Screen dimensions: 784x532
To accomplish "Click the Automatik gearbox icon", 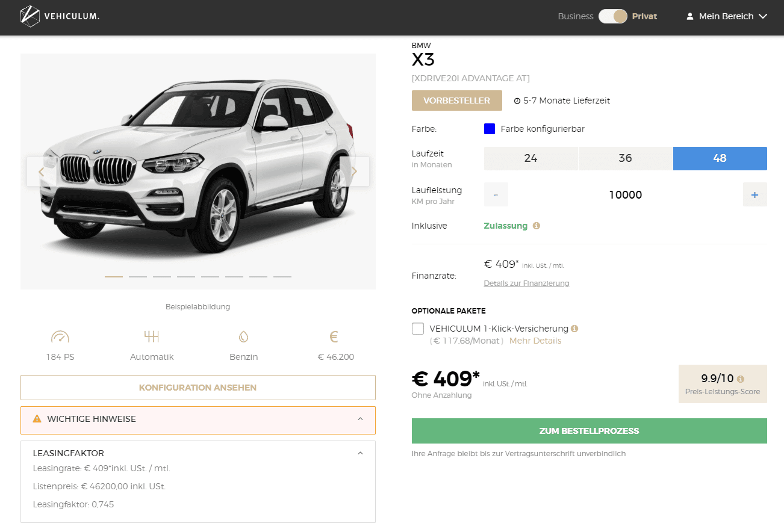I will tap(152, 336).
